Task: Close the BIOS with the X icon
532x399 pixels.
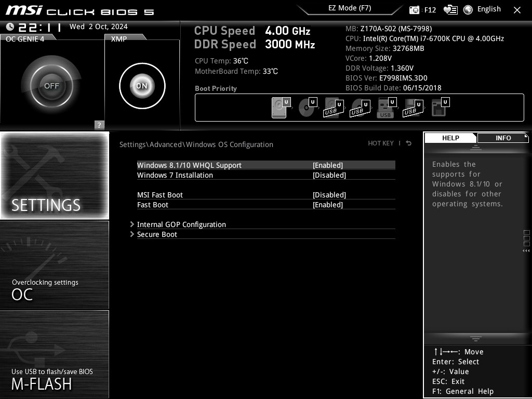Action: pyautogui.click(x=517, y=10)
